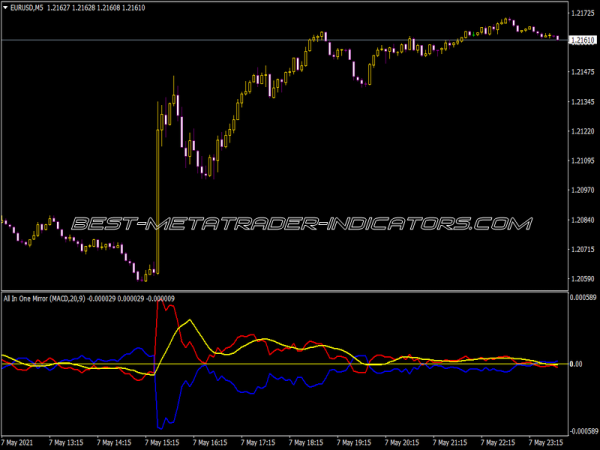Click the 1.21725 price scale label

point(582,14)
